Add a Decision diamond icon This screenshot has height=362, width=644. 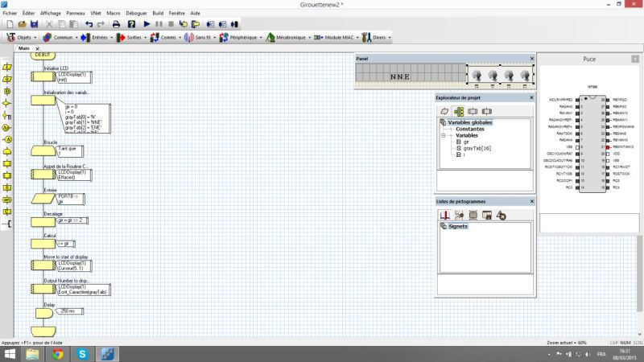[x=7, y=104]
